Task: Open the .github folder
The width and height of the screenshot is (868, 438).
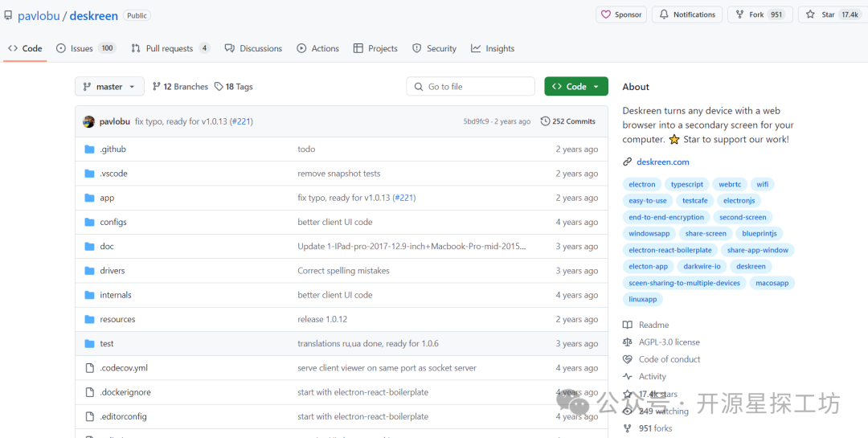Action: point(113,149)
